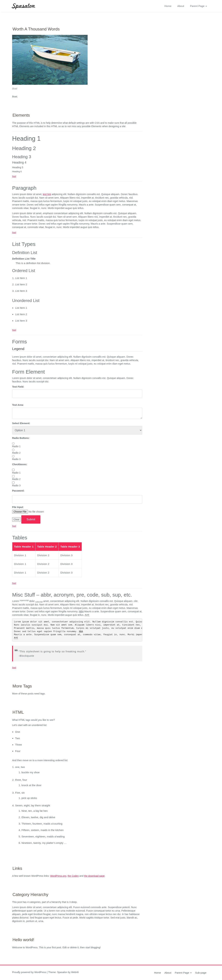Follow the [top] link below the Submit button

(x=14, y=526)
